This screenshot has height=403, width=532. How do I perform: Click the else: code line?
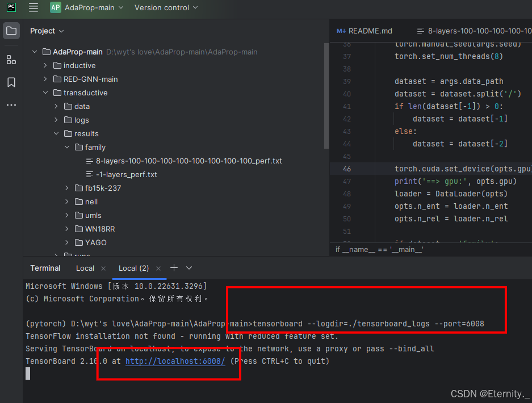405,131
